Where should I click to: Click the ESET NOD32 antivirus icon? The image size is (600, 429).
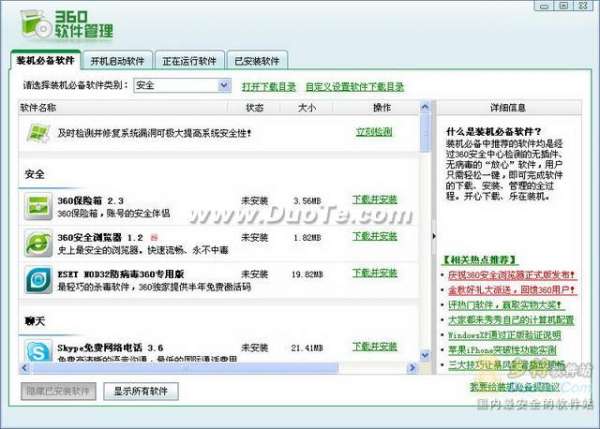(40, 279)
